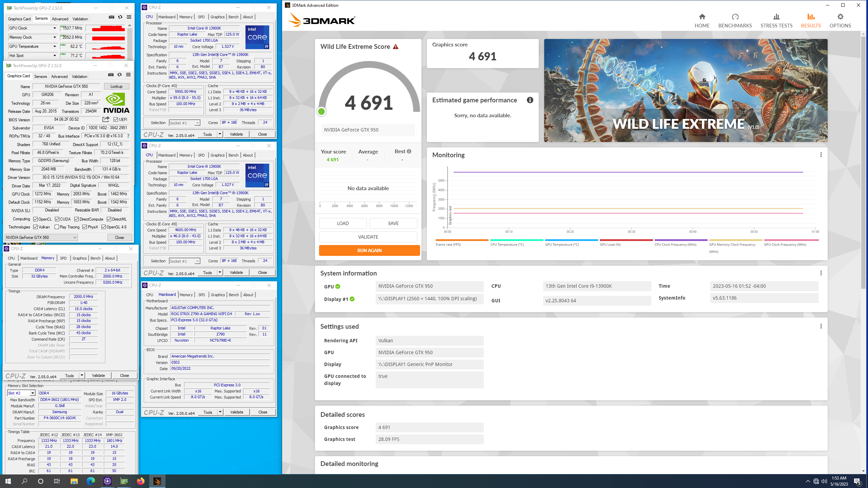Click SAVE button in 3DMark

tap(393, 223)
